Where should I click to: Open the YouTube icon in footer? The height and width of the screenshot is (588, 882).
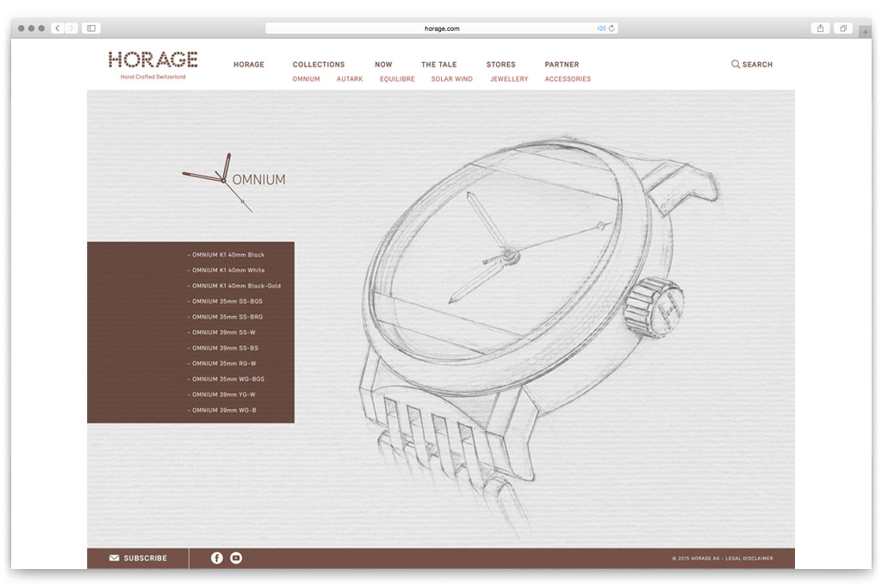(x=236, y=558)
